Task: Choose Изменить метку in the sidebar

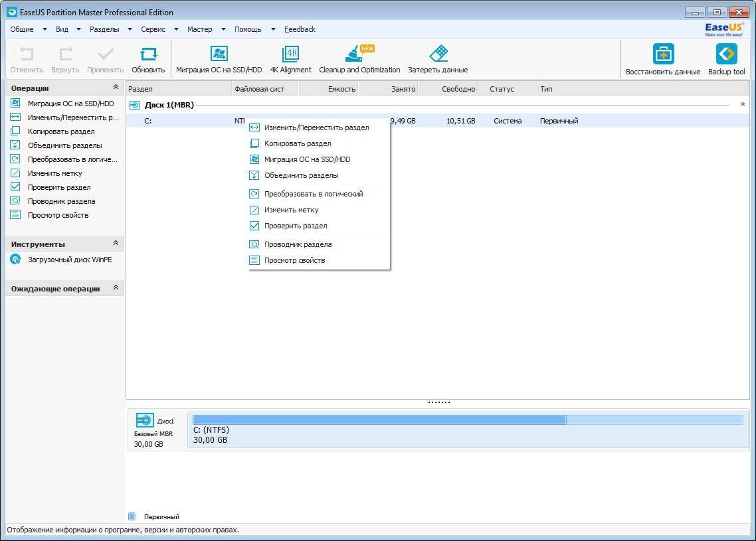Action: [55, 173]
